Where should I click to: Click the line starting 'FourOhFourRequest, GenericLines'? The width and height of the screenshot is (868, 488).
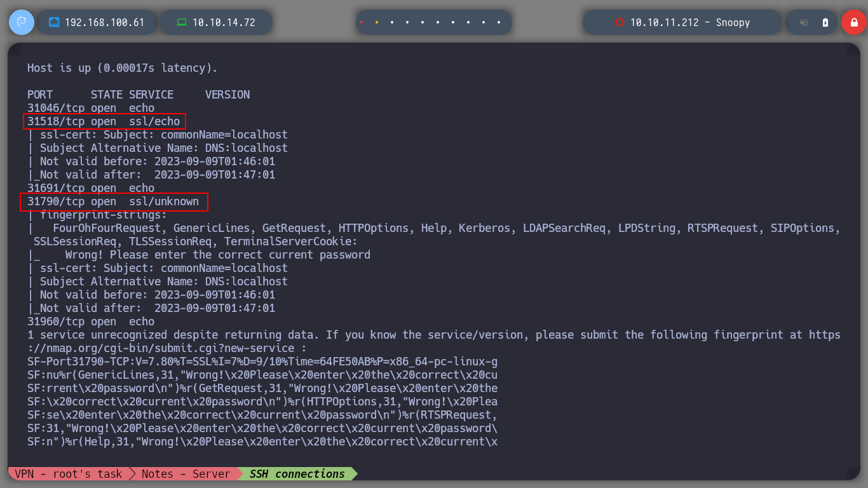pyautogui.click(x=447, y=228)
